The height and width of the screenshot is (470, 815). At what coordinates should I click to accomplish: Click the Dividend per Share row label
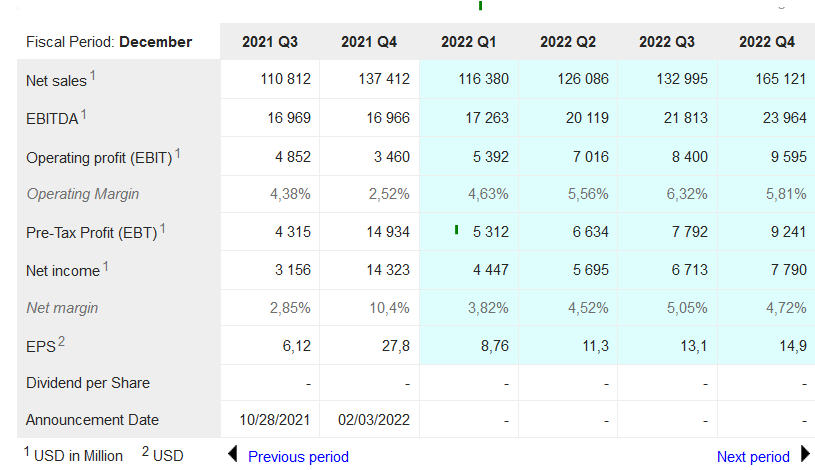[88, 383]
